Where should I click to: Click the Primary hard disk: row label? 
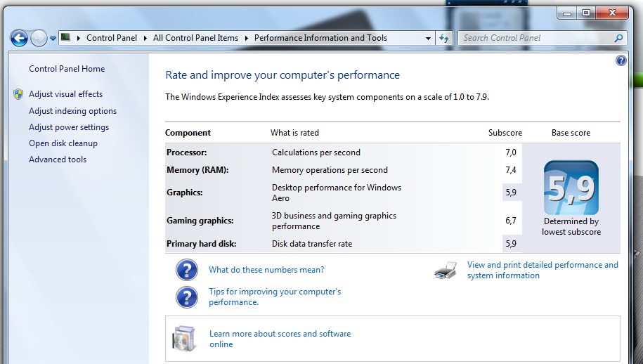point(202,244)
